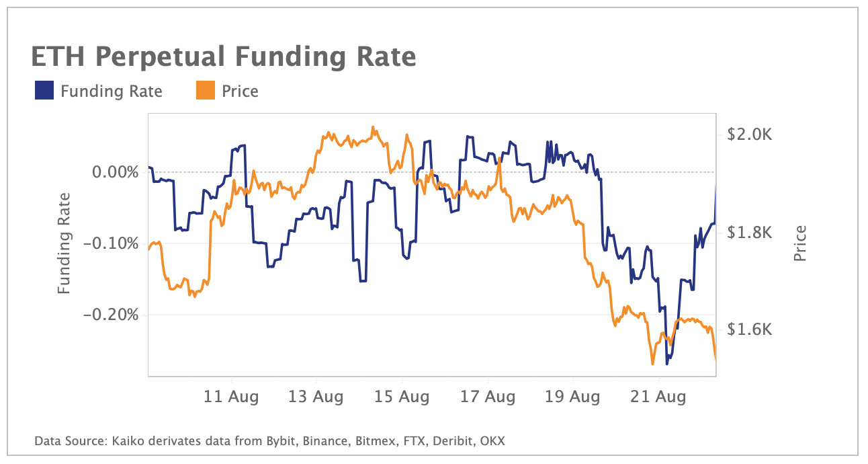868x464 pixels.
Task: Select the 13 Aug date label
Action: point(317,397)
